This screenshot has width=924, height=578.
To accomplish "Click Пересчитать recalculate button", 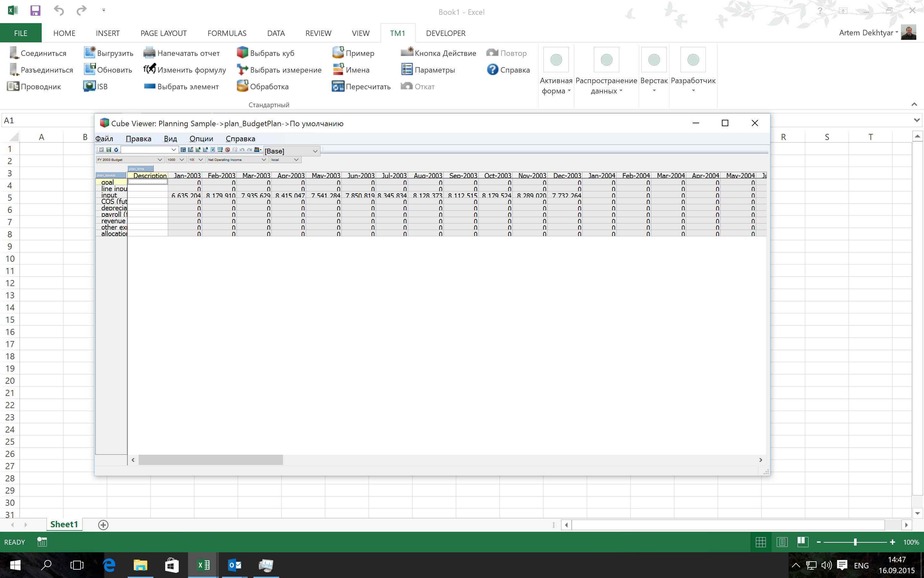I will tap(361, 86).
